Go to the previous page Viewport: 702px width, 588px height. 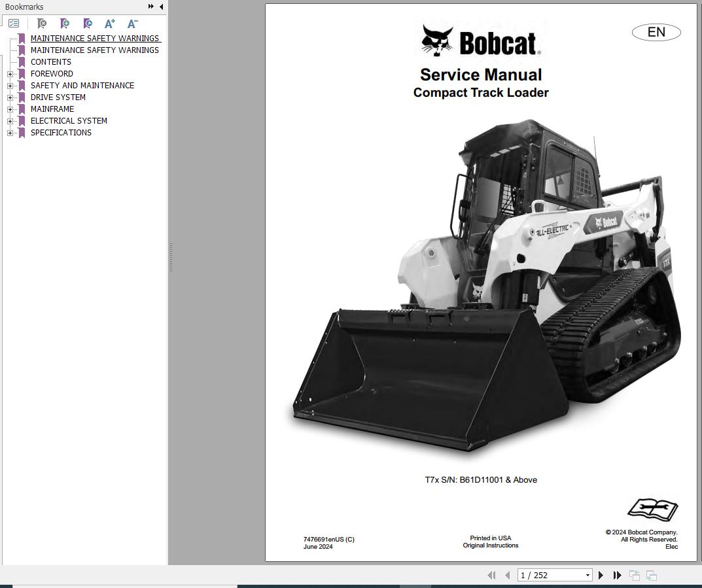point(507,575)
